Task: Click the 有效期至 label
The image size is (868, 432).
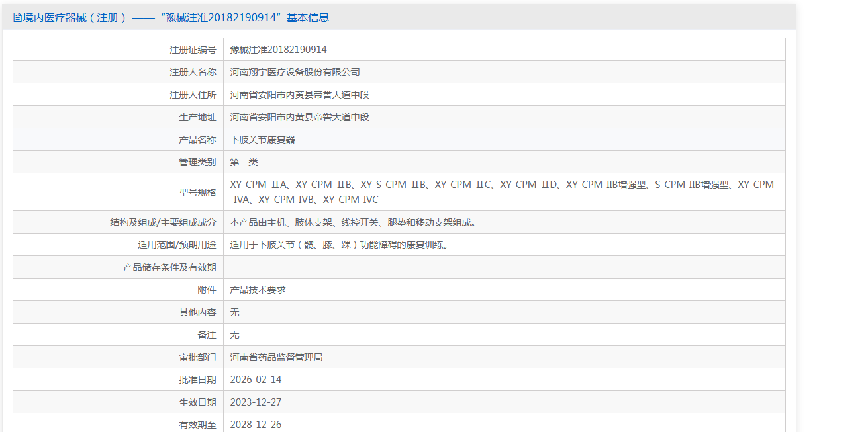Action: click(x=197, y=425)
